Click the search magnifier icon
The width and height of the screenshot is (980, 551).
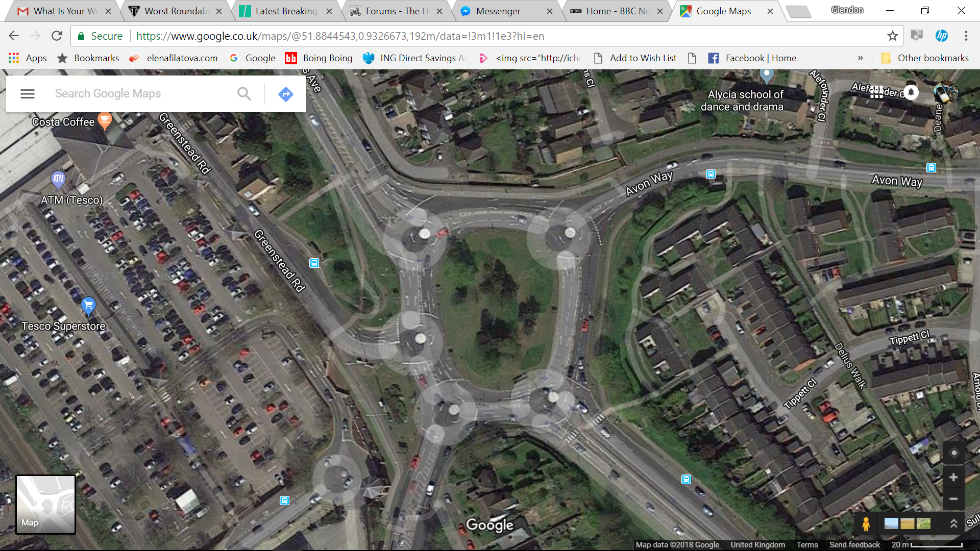[244, 94]
